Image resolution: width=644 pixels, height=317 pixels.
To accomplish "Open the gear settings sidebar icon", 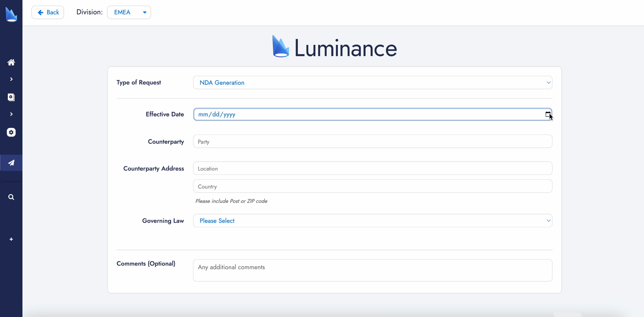I will [x=11, y=132].
